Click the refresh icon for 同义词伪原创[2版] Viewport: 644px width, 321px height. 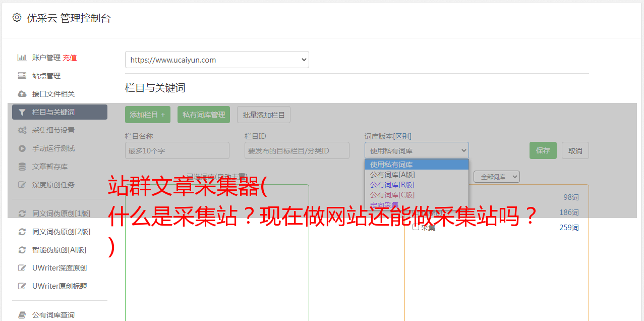coord(22,232)
